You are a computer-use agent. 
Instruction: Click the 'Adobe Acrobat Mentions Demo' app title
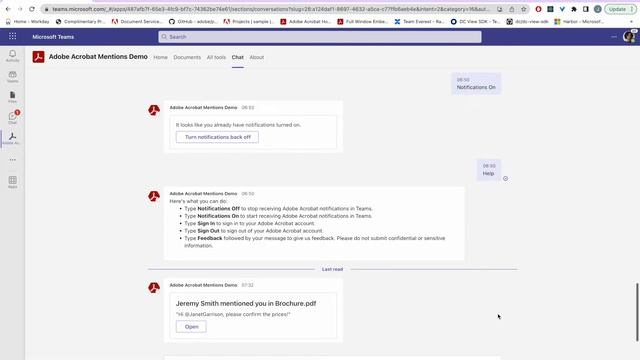pyautogui.click(x=98, y=57)
